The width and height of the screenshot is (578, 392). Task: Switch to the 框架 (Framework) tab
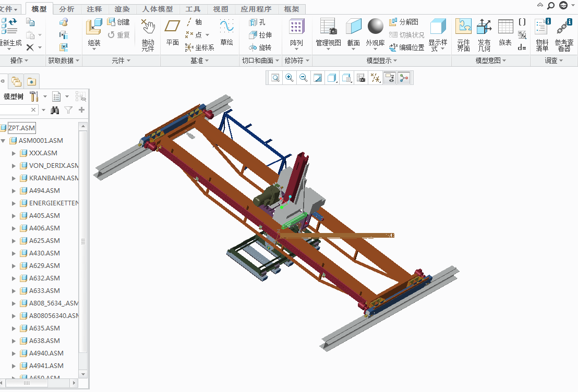(x=292, y=9)
